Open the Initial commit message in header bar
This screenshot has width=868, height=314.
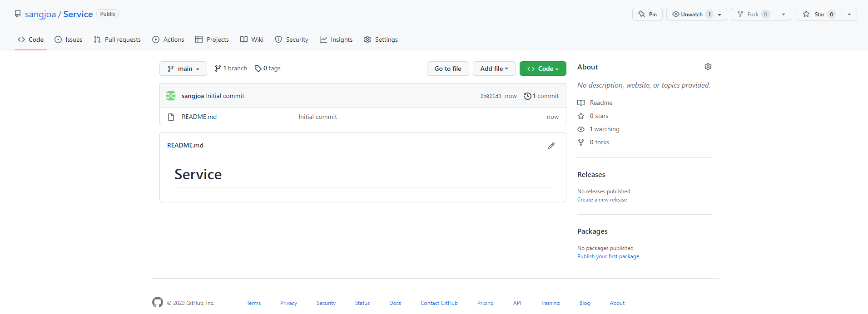tap(225, 96)
